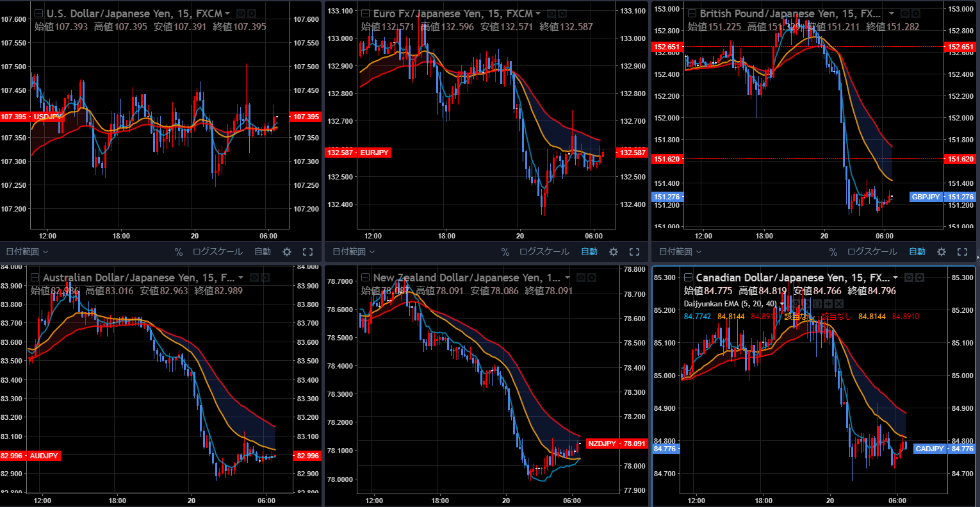Image resolution: width=980 pixels, height=507 pixels.
Task: Open USD/JPY series settings gear in legend
Action: tap(252, 13)
